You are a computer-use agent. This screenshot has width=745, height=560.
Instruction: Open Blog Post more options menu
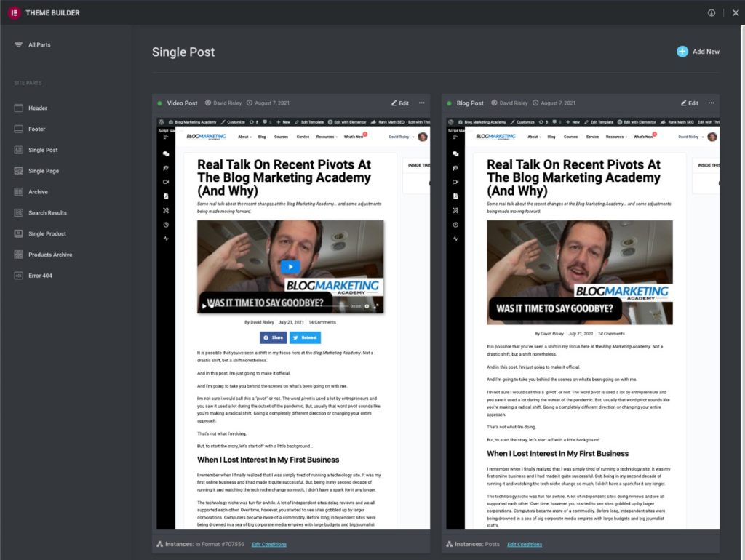point(712,103)
